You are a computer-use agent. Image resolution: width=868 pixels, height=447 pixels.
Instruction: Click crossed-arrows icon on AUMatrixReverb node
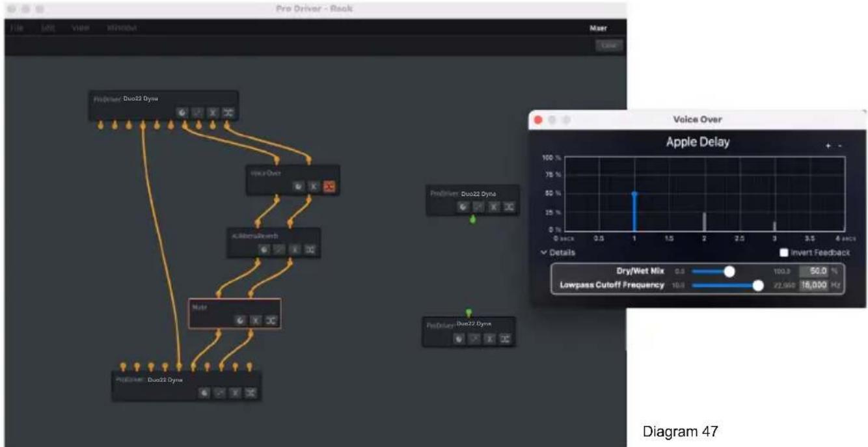point(310,249)
